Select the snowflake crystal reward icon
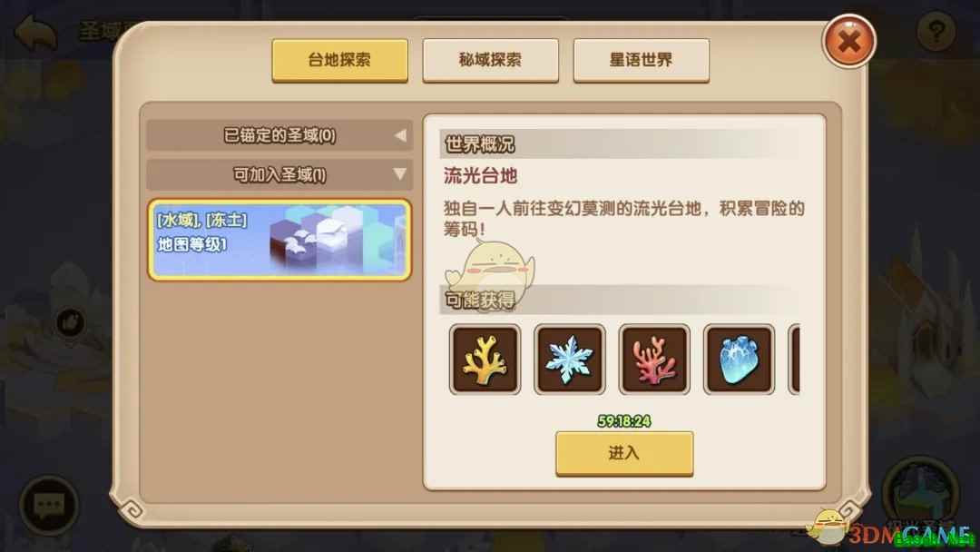The width and height of the screenshot is (980, 552). click(x=569, y=359)
